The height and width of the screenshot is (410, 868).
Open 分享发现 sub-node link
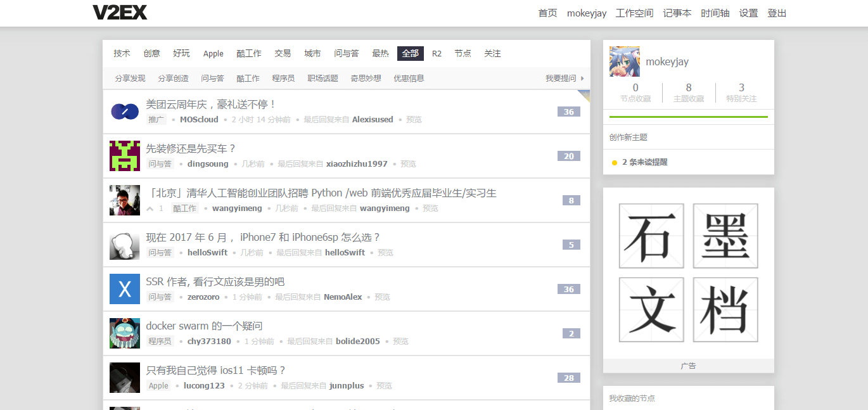point(130,79)
